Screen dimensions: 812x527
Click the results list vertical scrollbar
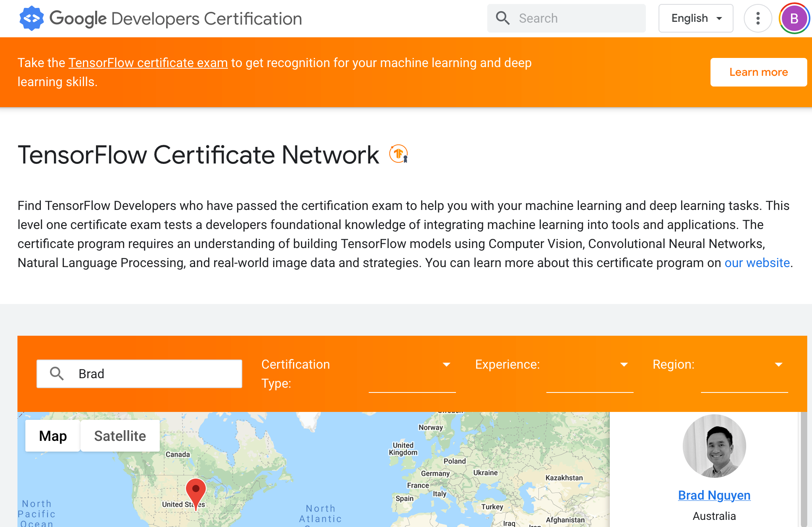[804, 469]
